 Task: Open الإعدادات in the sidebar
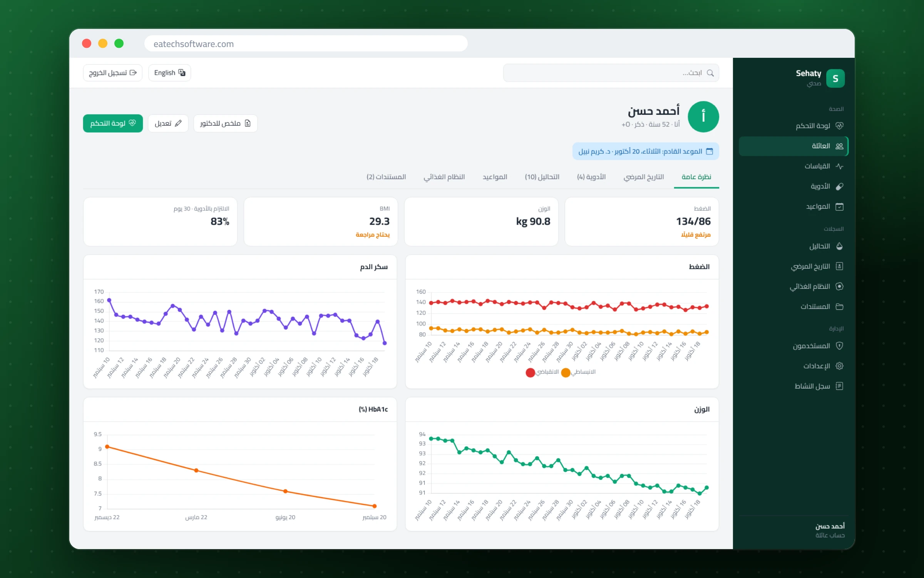[793, 366]
